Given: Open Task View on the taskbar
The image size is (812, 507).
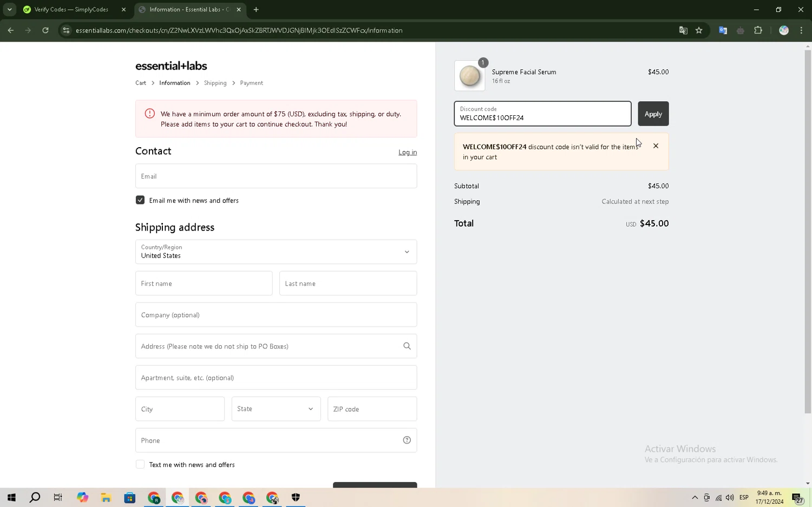Looking at the screenshot, I should pos(58,497).
